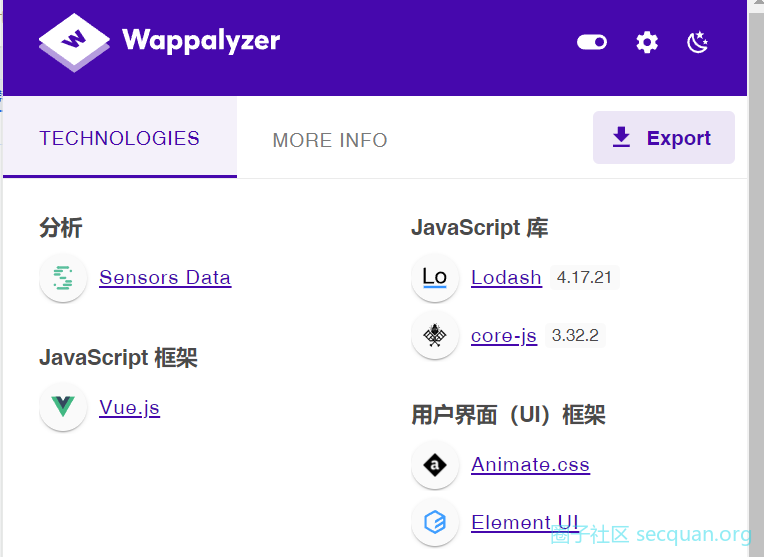Open the Sensors Data link

tap(165, 278)
